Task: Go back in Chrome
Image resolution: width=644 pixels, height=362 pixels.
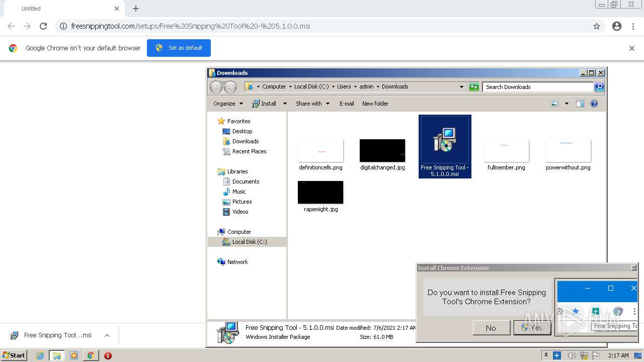Action: point(11,26)
